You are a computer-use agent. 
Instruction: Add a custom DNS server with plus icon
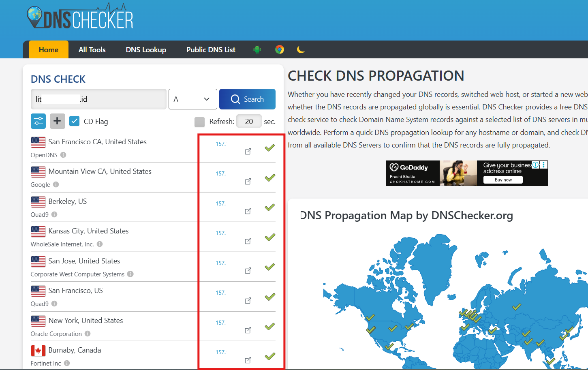click(57, 121)
